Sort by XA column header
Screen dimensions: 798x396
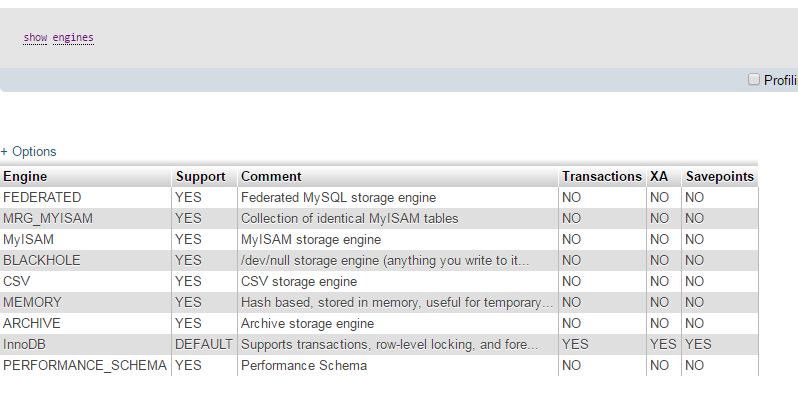659,177
